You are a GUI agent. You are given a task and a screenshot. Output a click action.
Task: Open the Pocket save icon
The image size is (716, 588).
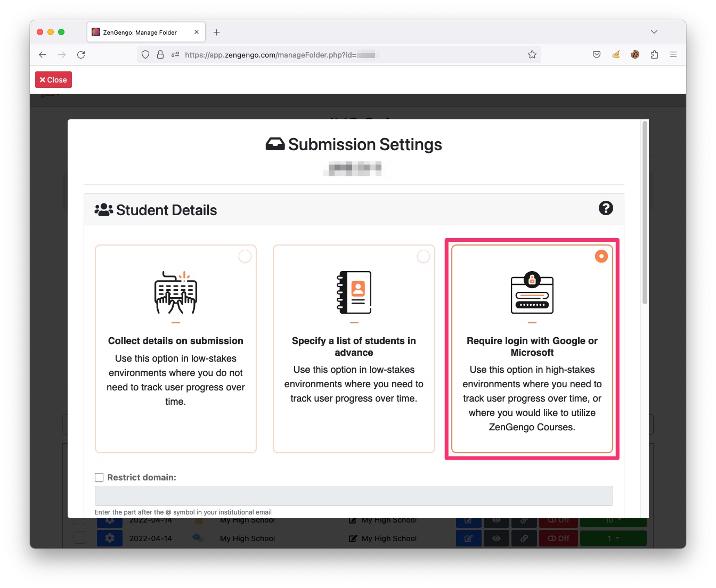(597, 54)
